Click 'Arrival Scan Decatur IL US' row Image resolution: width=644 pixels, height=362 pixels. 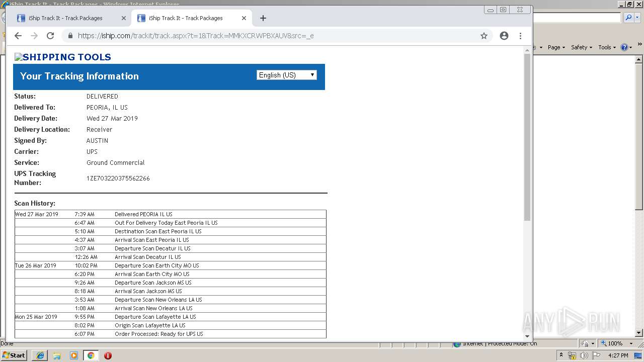[170, 257]
